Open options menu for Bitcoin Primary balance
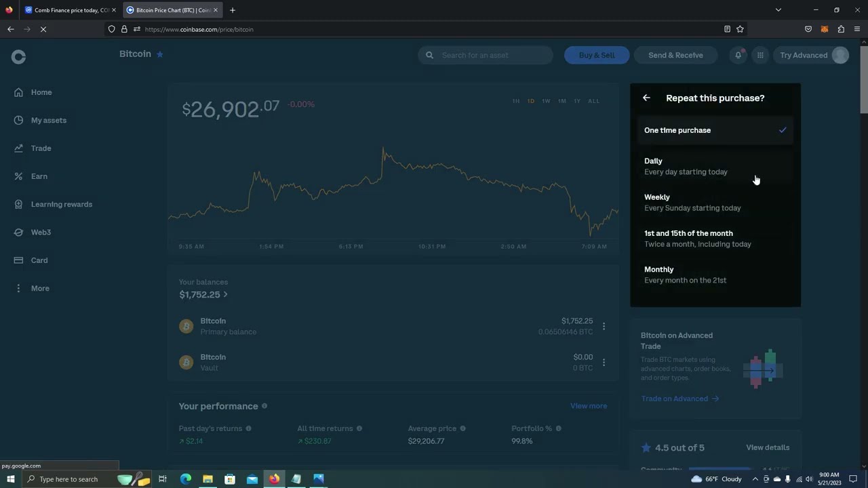The height and width of the screenshot is (488, 868). tap(604, 326)
